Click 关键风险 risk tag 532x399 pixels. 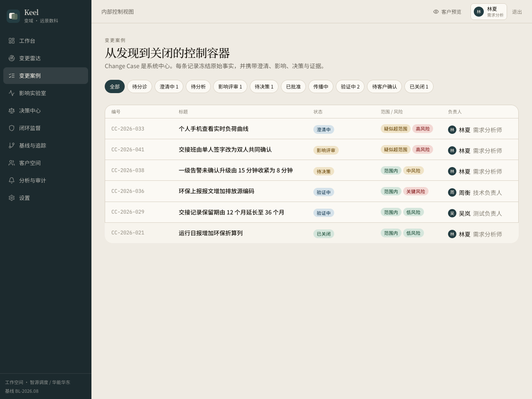[x=416, y=191]
